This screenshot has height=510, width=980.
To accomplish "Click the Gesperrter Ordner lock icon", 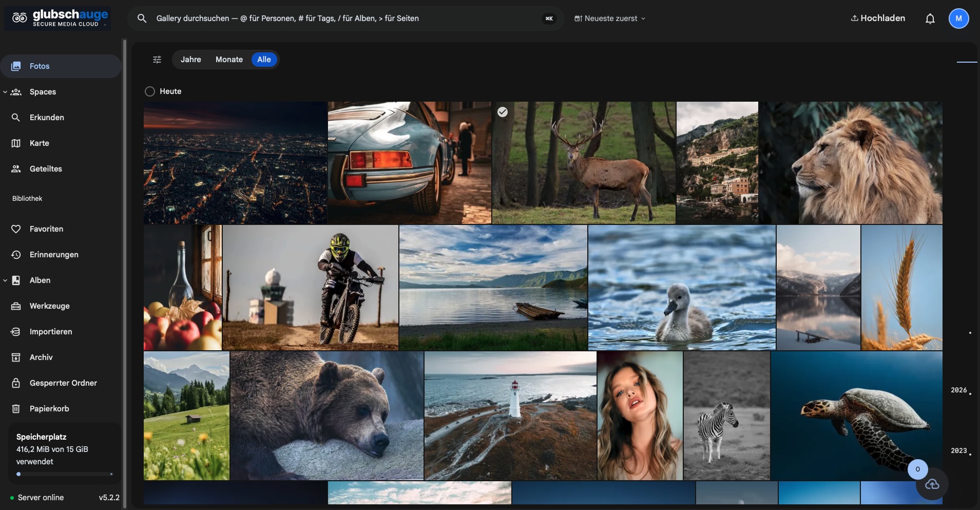I will pyautogui.click(x=16, y=383).
